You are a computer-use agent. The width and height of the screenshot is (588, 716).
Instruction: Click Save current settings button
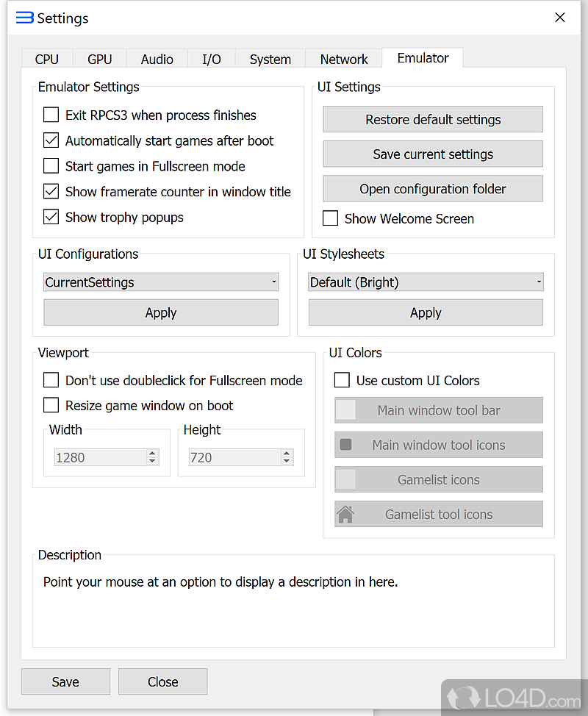(433, 154)
